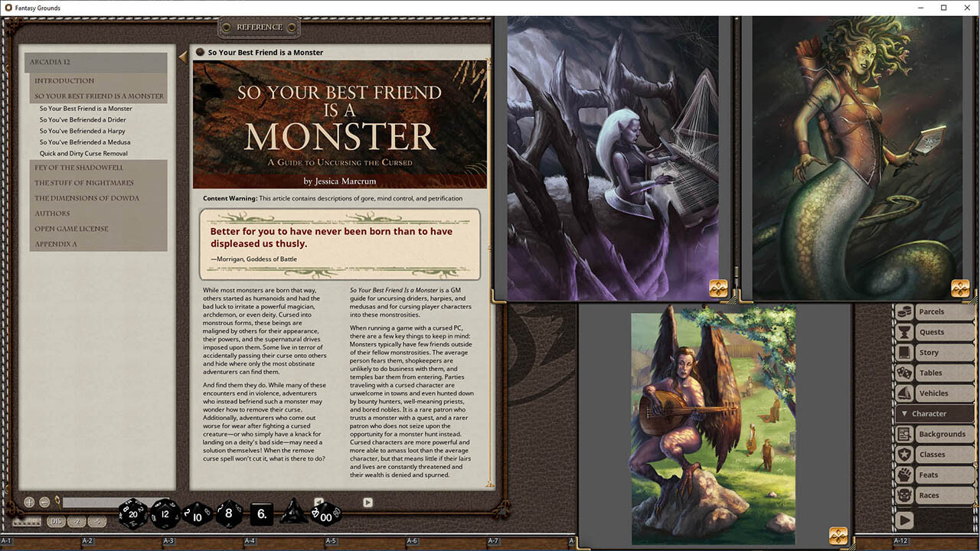Click the Vehicles sailboat icon
The height and width of the screenshot is (551, 980).
pyautogui.click(x=904, y=393)
